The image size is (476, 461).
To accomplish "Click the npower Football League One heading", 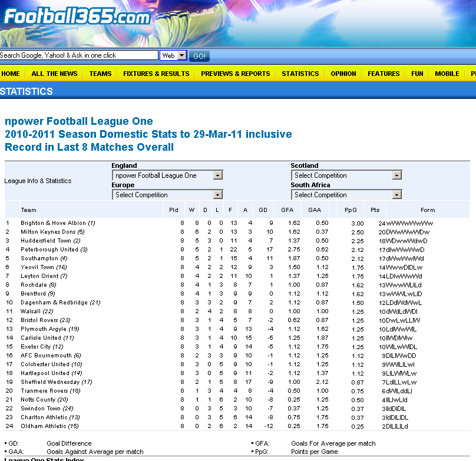I will [79, 121].
